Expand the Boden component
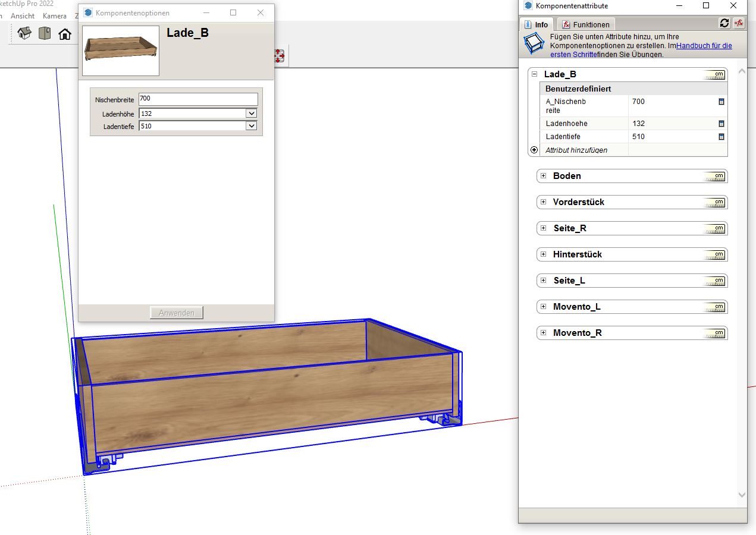 tap(543, 176)
